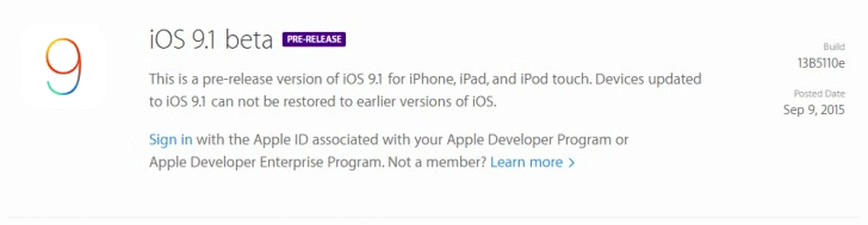The height and width of the screenshot is (225, 868).
Task: Select build number 13B5110e
Action: pyautogui.click(x=821, y=63)
